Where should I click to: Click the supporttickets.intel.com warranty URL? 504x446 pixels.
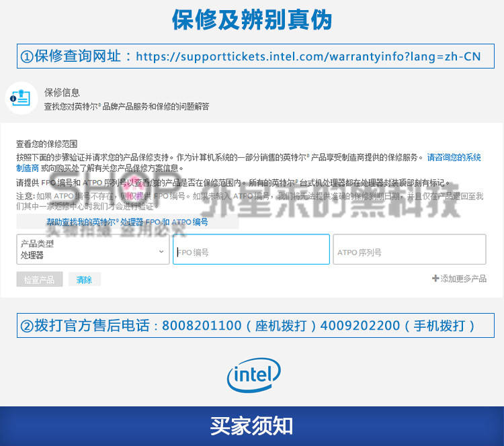pos(308,56)
